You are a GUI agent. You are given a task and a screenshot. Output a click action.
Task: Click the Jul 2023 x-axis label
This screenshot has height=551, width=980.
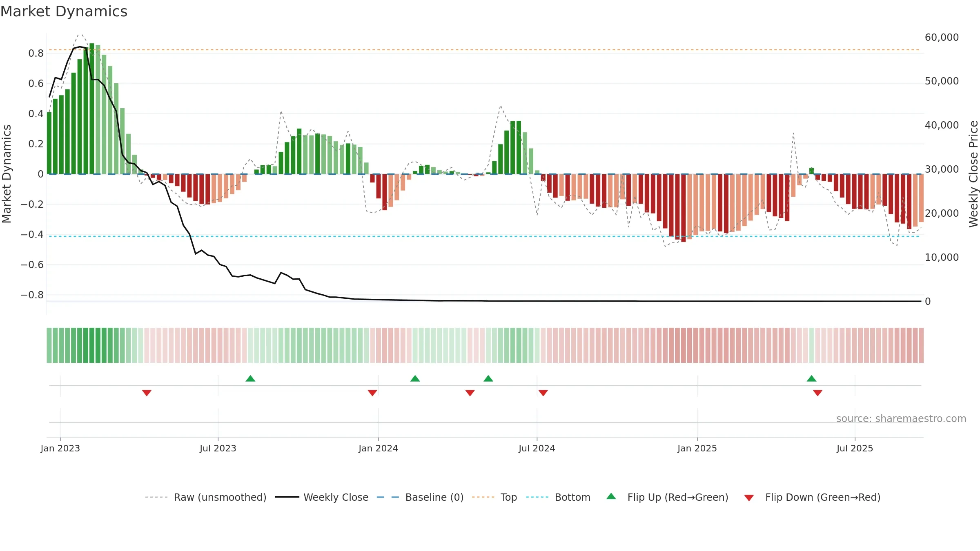pyautogui.click(x=218, y=448)
